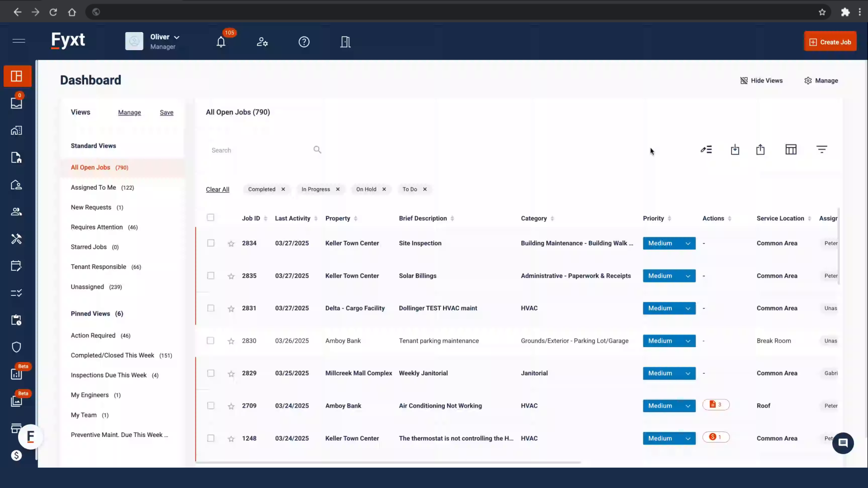
Task: Open the dashboard icon in sidebar
Action: tap(17, 76)
